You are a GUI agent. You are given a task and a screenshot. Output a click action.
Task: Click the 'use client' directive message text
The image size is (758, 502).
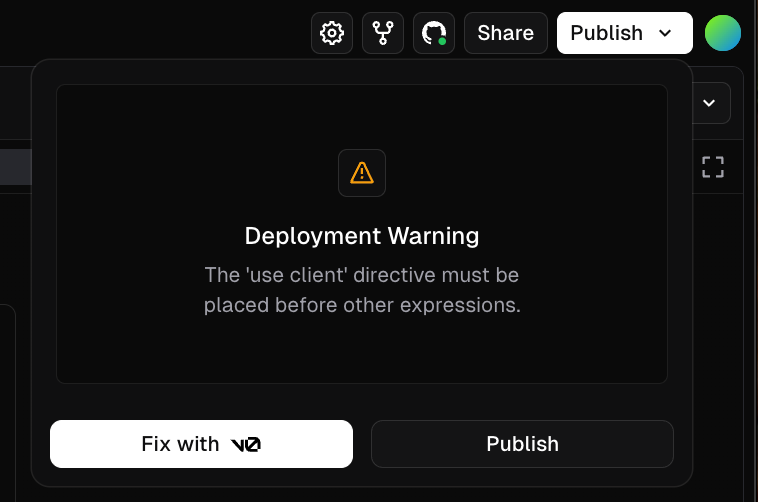pyautogui.click(x=362, y=290)
